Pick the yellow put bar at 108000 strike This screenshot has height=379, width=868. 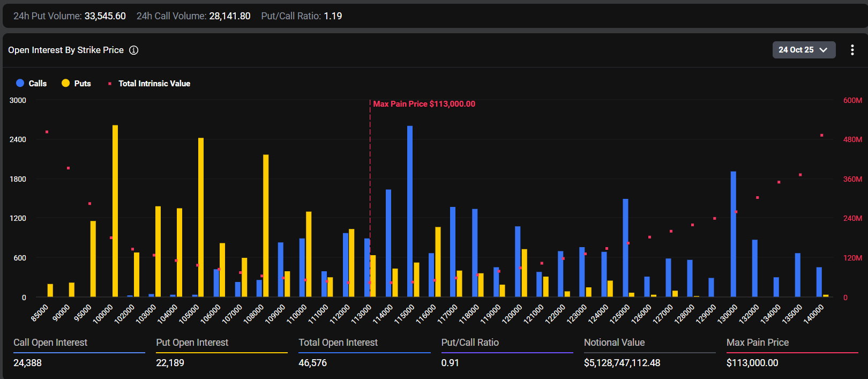[266, 226]
